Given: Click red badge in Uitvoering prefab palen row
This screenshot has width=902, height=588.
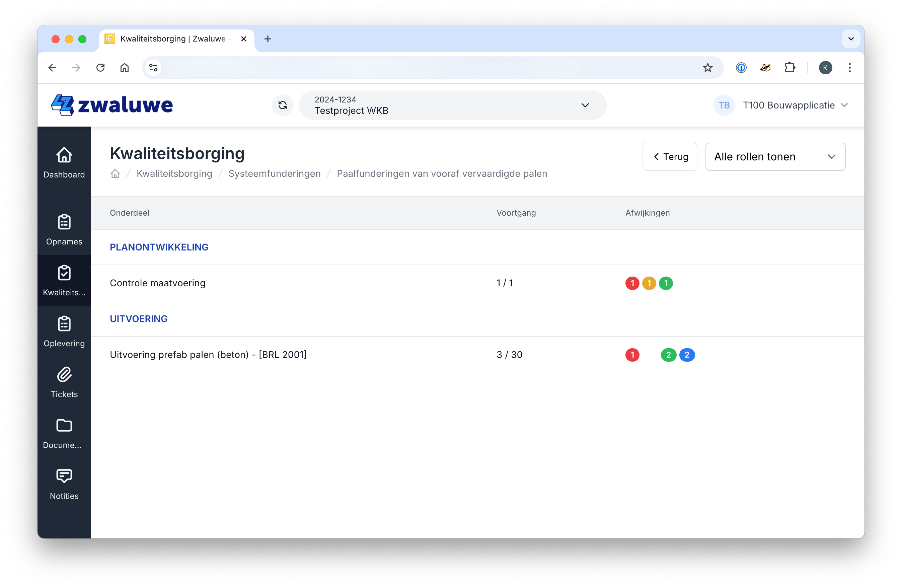Looking at the screenshot, I should (632, 355).
